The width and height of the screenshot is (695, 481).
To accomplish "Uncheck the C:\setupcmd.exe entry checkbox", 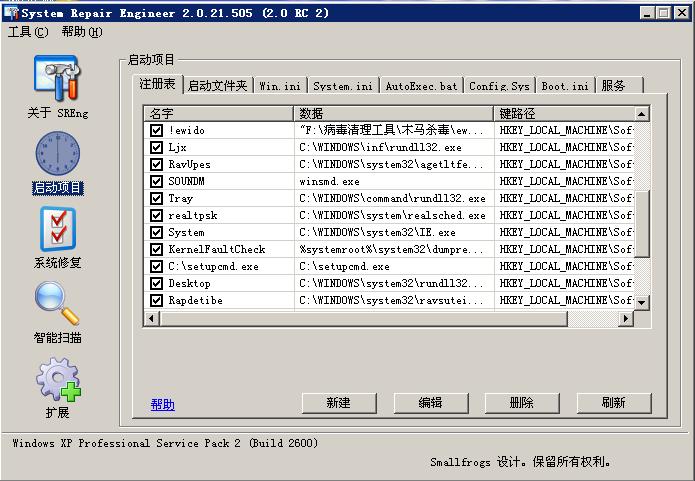I will [x=156, y=266].
